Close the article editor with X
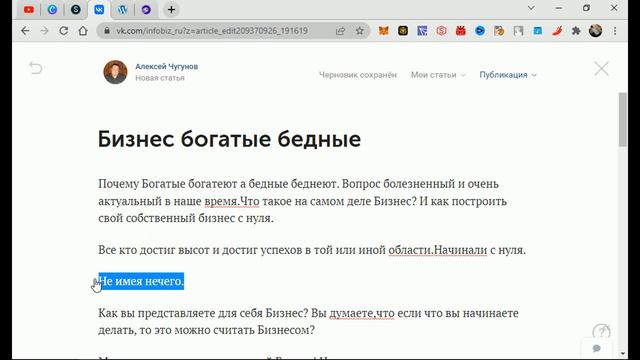 [x=601, y=69]
